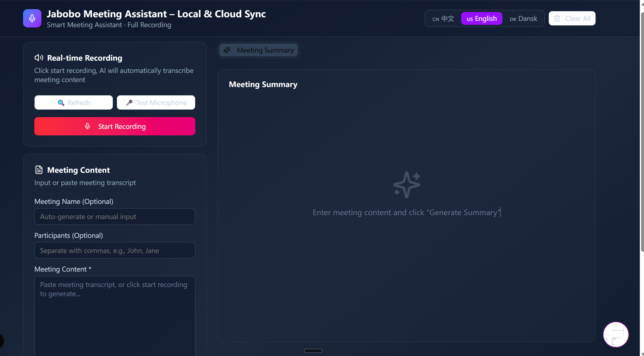Click into the Meeting Content textarea

click(x=115, y=316)
